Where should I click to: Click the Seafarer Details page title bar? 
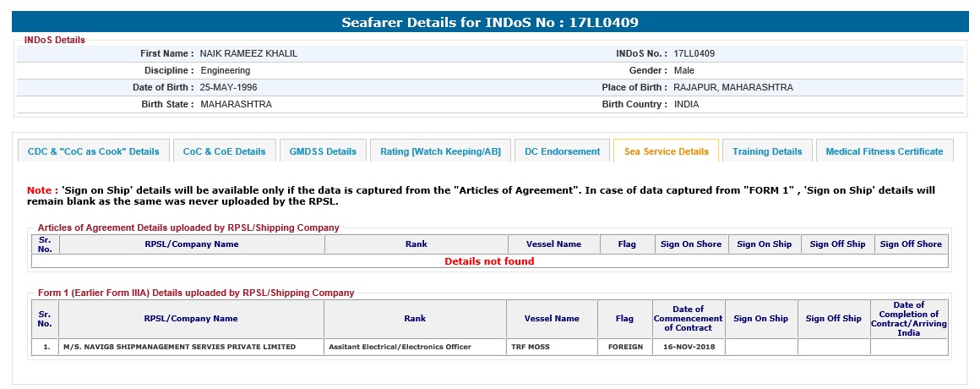pos(490,22)
